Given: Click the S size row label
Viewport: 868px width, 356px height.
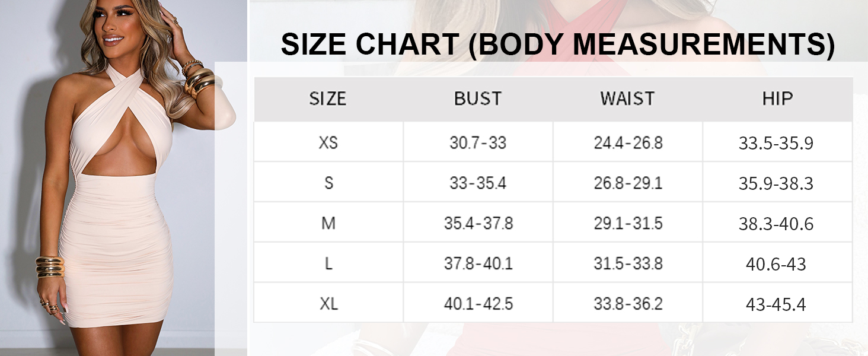Looking at the screenshot, I should click(x=328, y=183).
